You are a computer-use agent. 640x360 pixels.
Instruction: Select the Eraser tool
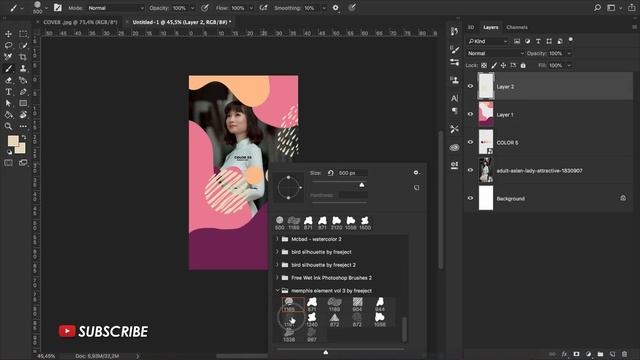8,80
